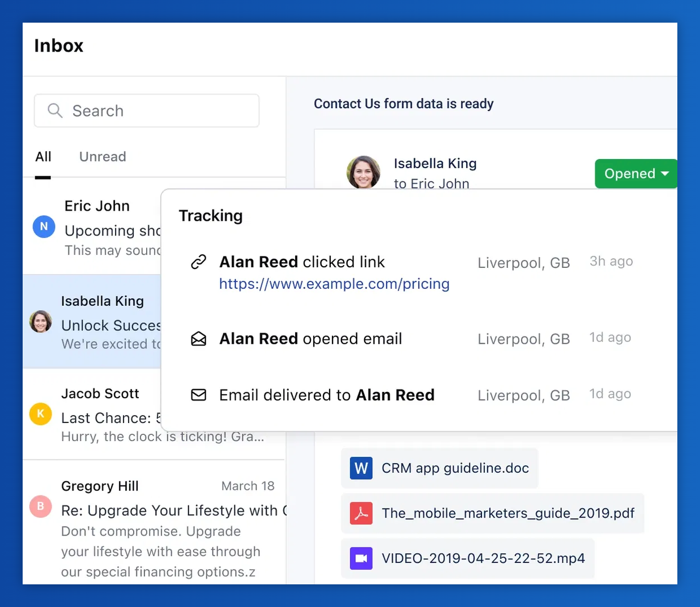Click the March 18 date on Gregory Hill's email
The image size is (700, 607).
[x=248, y=486]
